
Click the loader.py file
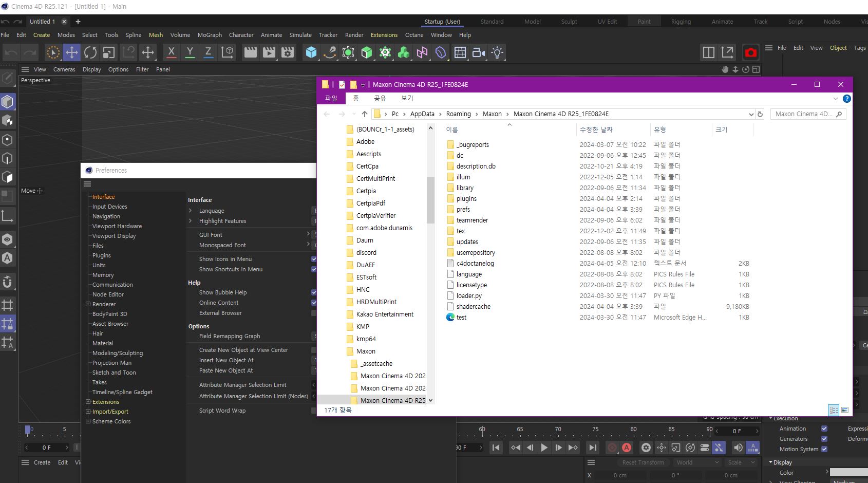point(469,296)
